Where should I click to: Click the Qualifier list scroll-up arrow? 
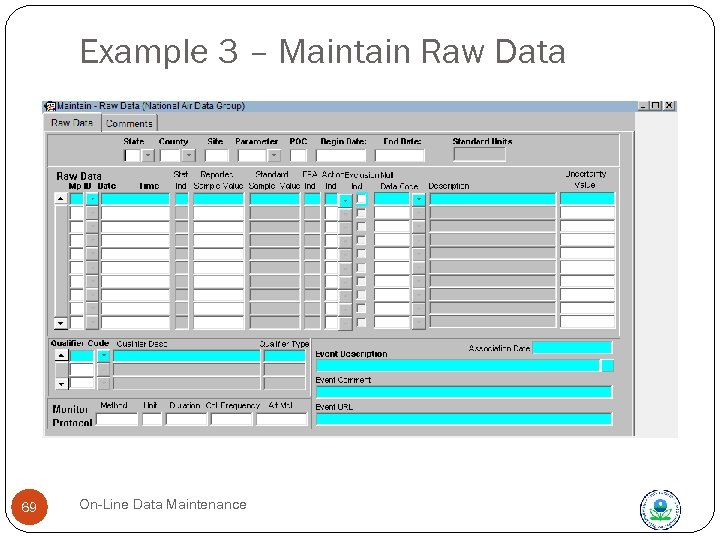coord(62,355)
